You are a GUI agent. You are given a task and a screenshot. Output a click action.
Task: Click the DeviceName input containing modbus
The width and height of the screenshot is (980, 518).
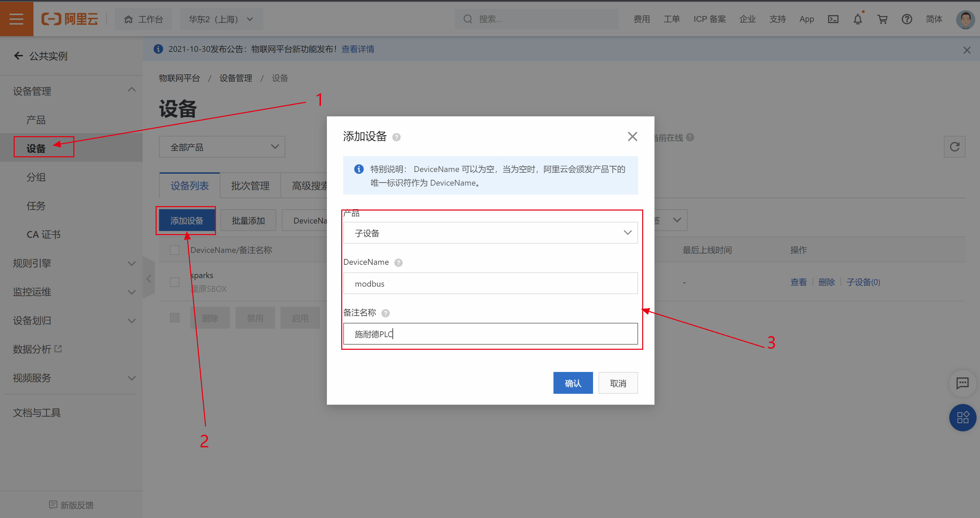click(490, 283)
